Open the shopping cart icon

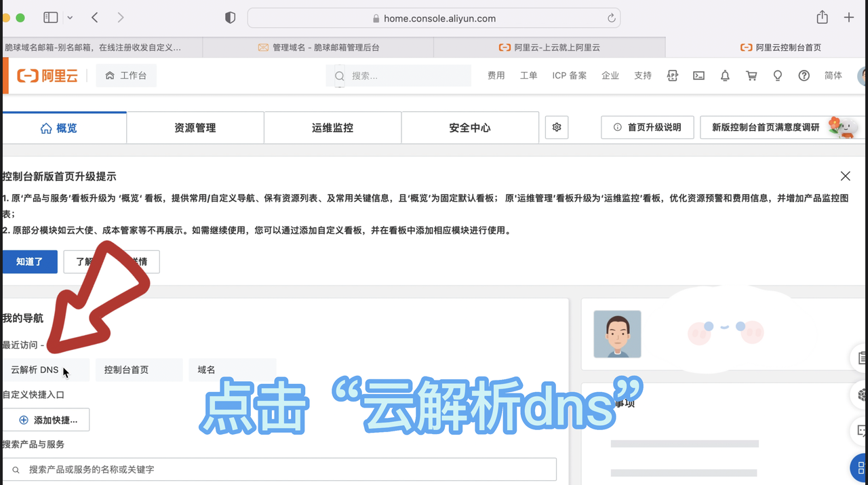pos(751,75)
